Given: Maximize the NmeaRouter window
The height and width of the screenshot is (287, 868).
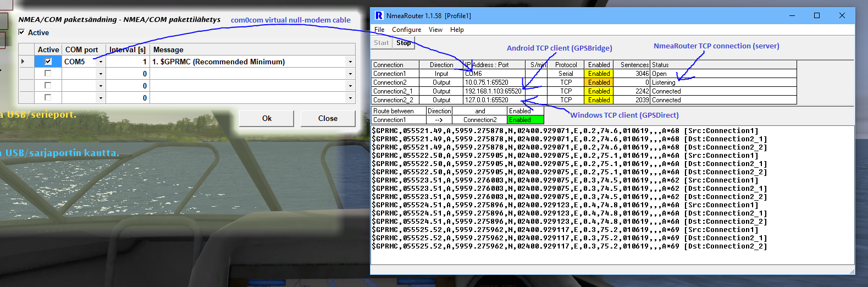Looking at the screenshot, I should pos(817,15).
